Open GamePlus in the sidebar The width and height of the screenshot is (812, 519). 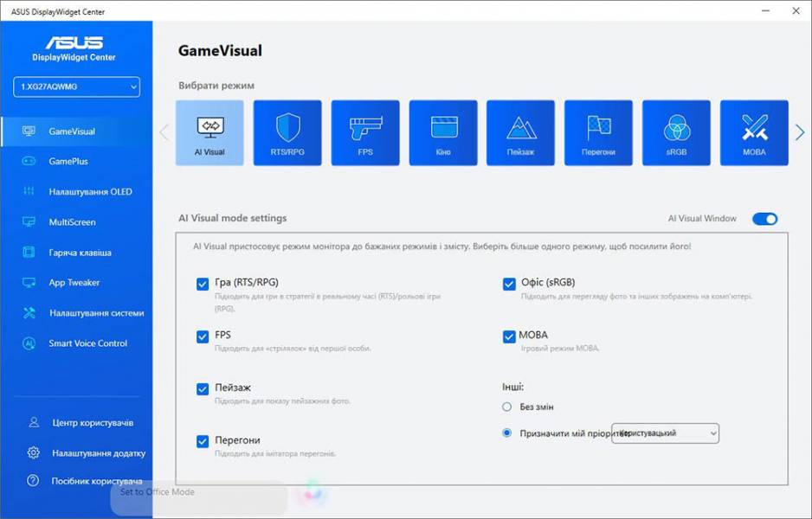[68, 162]
